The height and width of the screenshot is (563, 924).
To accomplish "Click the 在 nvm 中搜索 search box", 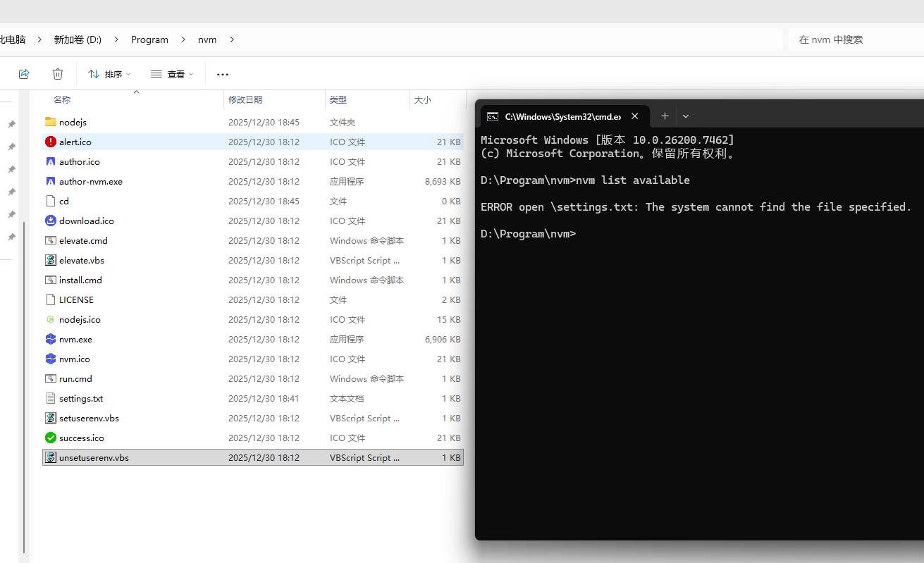I will [856, 39].
